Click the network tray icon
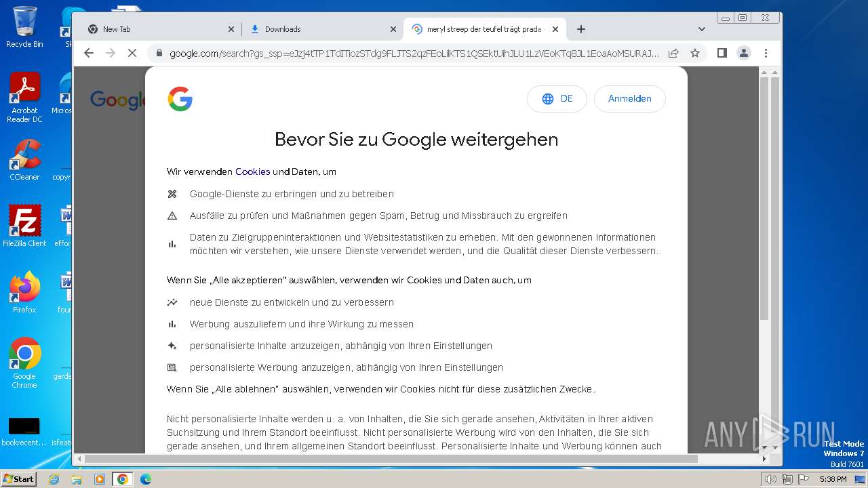 (787, 479)
